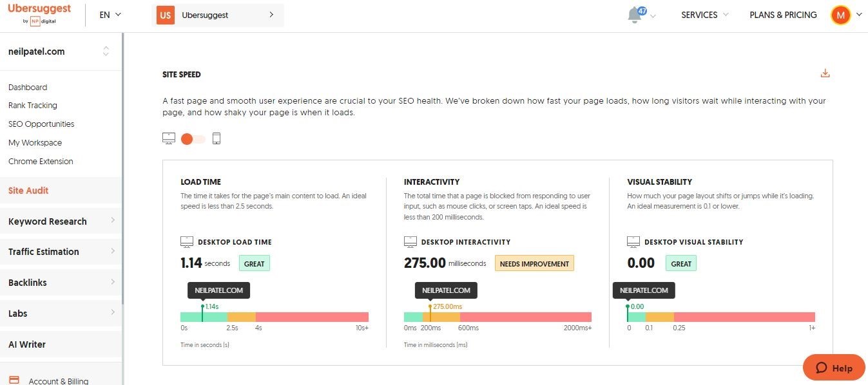Expand the Services dropdown menu

[705, 15]
